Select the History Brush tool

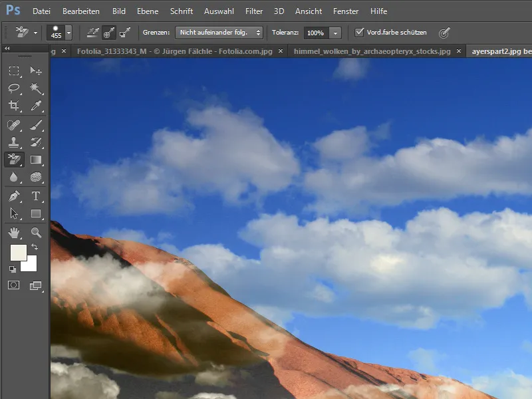[x=36, y=142]
